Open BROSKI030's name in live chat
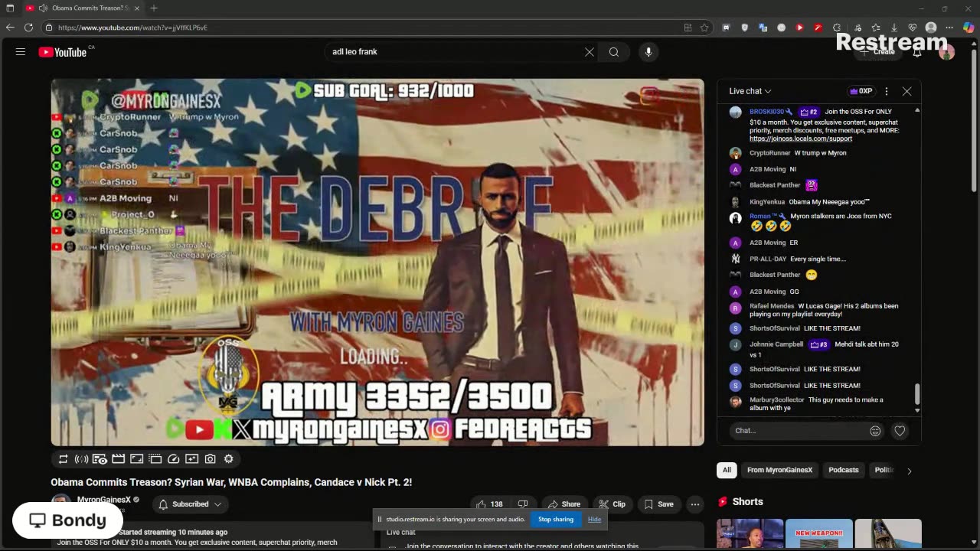980x551 pixels. (x=766, y=112)
